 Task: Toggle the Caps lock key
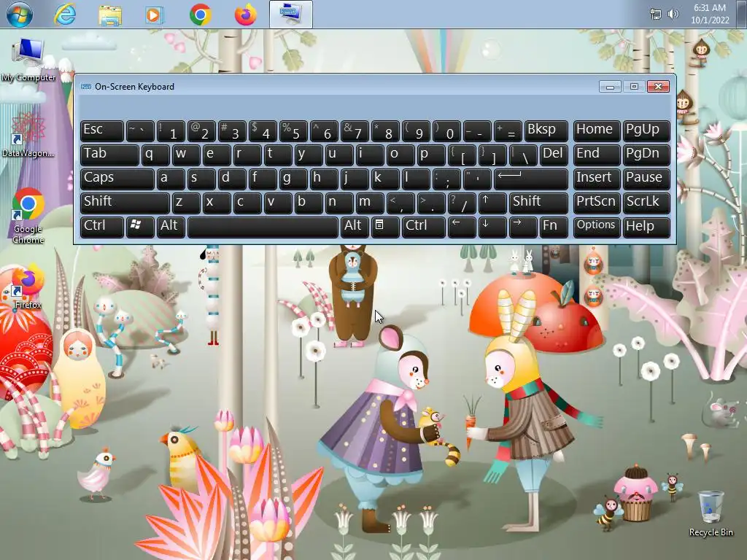(117, 179)
